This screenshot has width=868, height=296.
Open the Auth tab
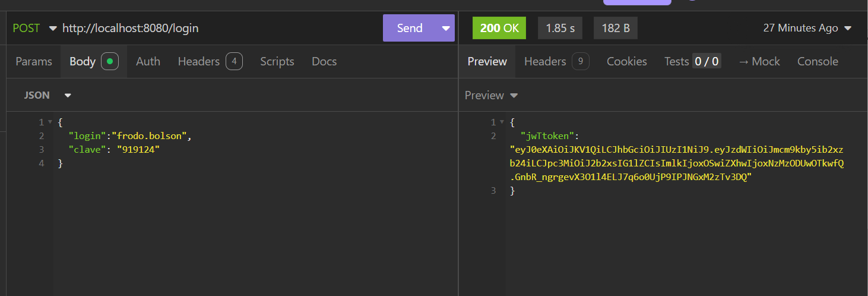(148, 61)
